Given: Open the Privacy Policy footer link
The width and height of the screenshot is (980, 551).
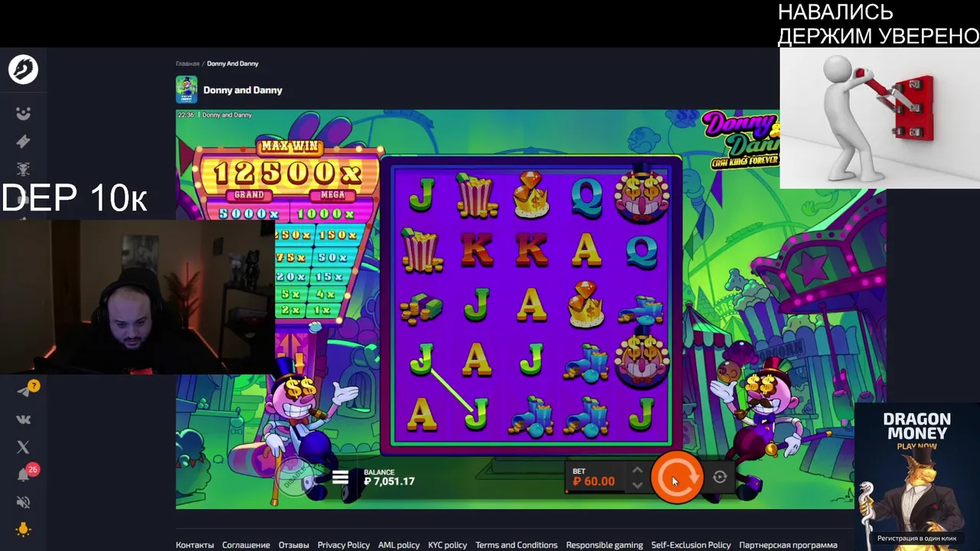Looking at the screenshot, I should [344, 545].
